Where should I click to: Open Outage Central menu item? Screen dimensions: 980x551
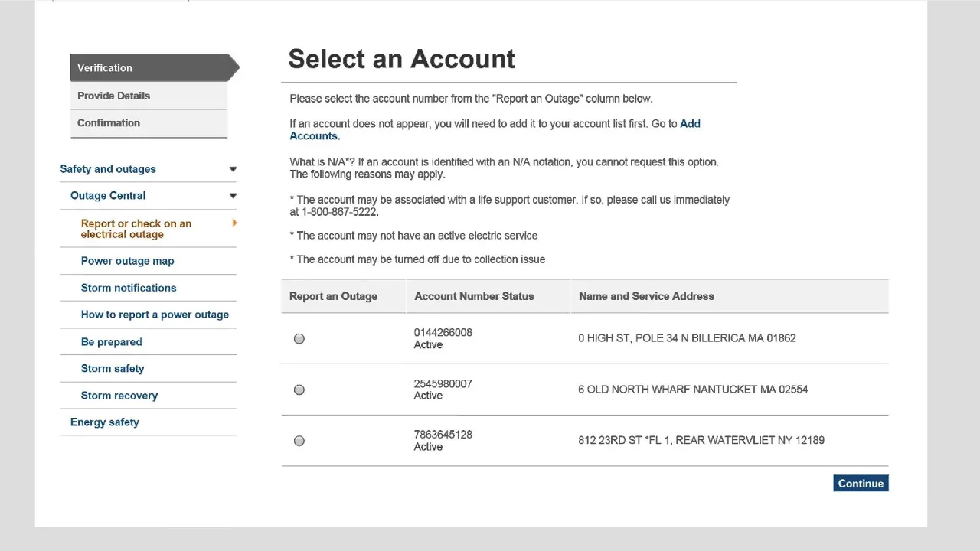click(x=108, y=196)
